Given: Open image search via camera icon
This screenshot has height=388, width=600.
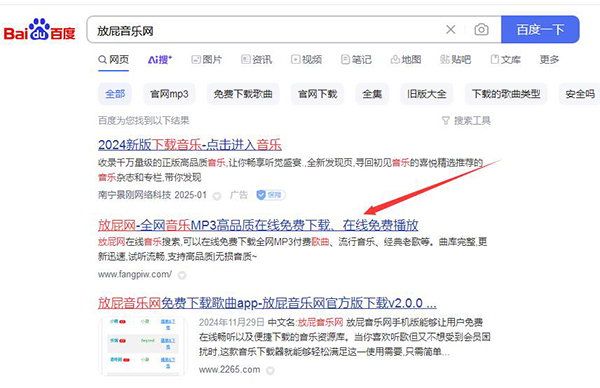Looking at the screenshot, I should click(x=481, y=29).
